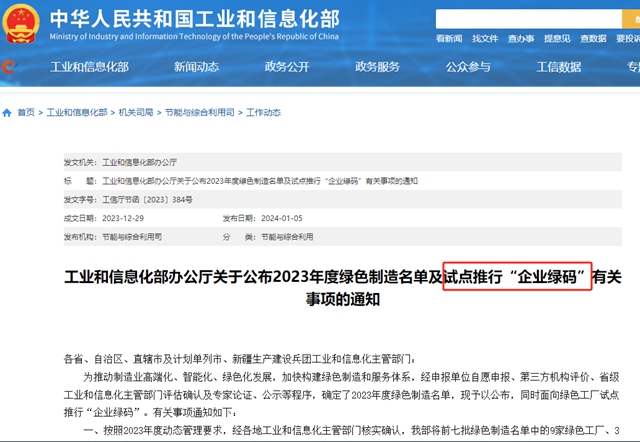The image size is (640, 442).
Task: Click the home icon in breadcrumb
Action: pos(7,113)
